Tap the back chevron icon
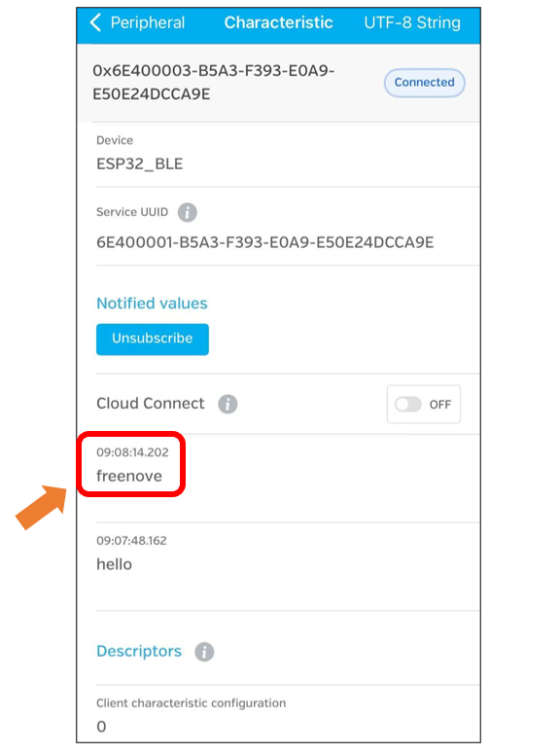The image size is (560, 754). [95, 22]
